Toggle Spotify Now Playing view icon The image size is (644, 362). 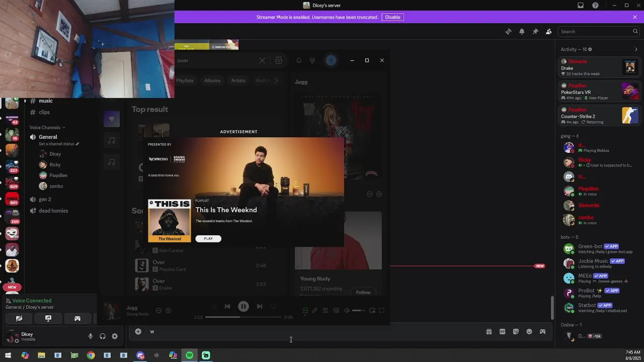[x=305, y=311]
